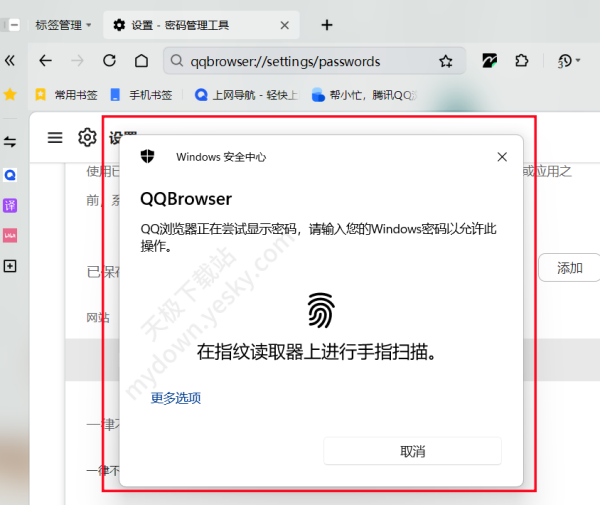Close the Windows 安全中心 dialog
Image resolution: width=600 pixels, height=505 pixels.
(x=502, y=157)
